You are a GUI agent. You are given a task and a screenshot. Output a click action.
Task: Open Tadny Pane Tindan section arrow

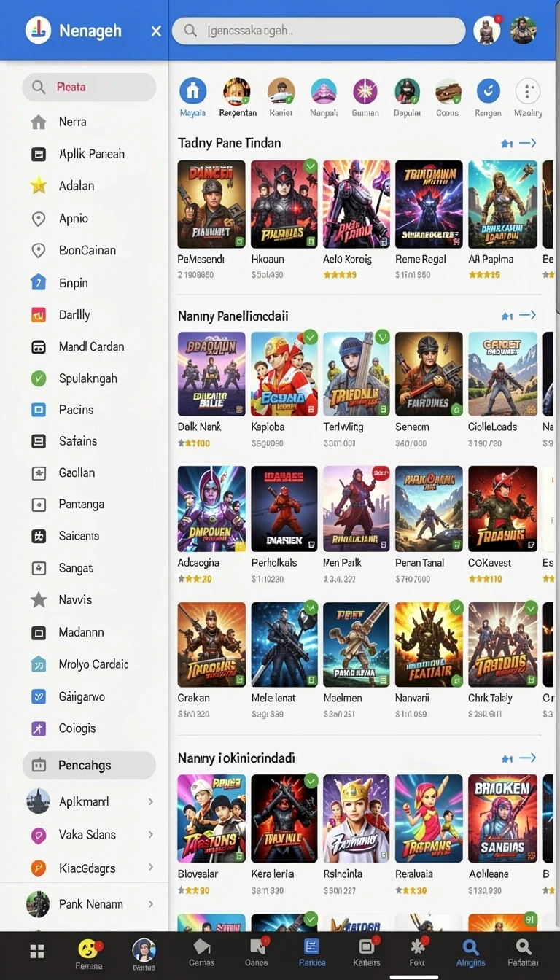coord(528,143)
